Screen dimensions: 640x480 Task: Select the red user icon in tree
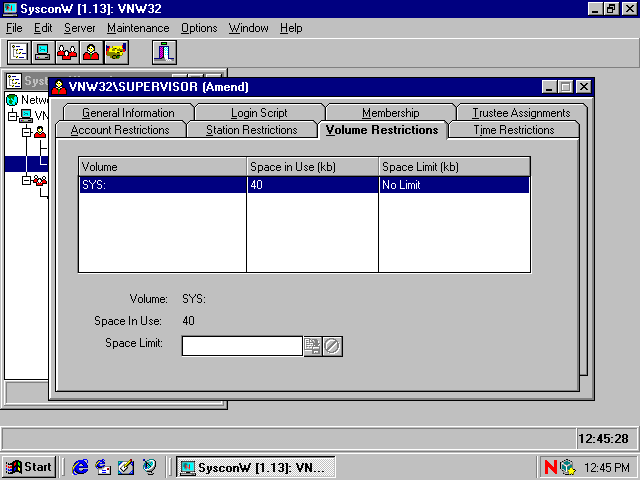point(40,132)
